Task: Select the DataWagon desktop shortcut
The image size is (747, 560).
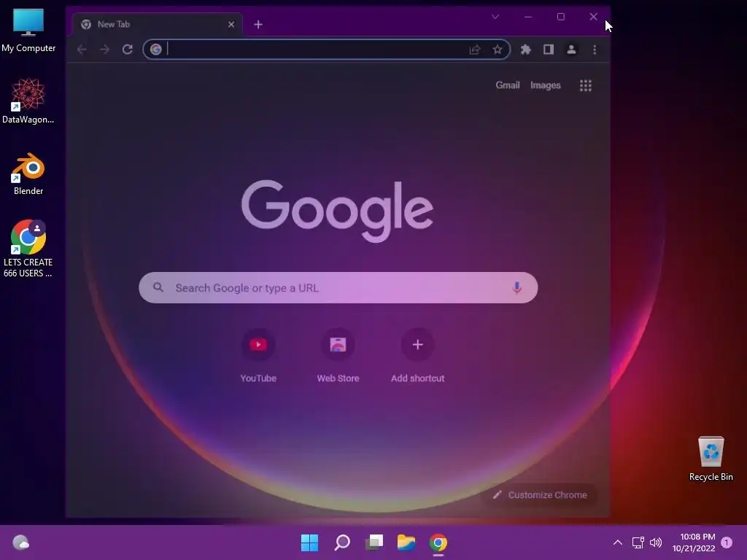Action: [28, 101]
